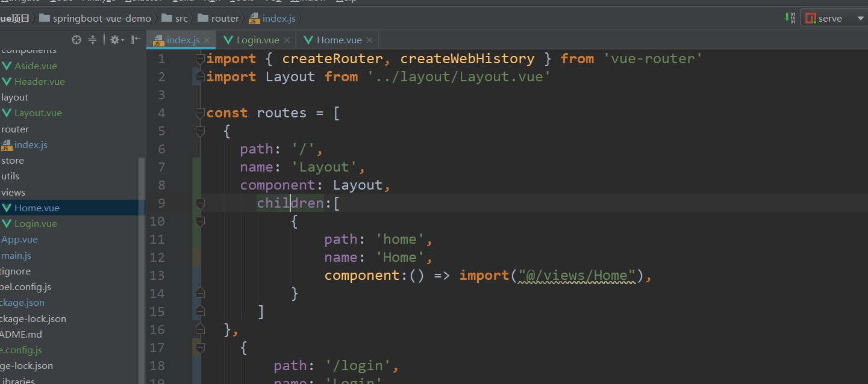The width and height of the screenshot is (868, 384).
Task: Select the views folder
Action: (13, 192)
